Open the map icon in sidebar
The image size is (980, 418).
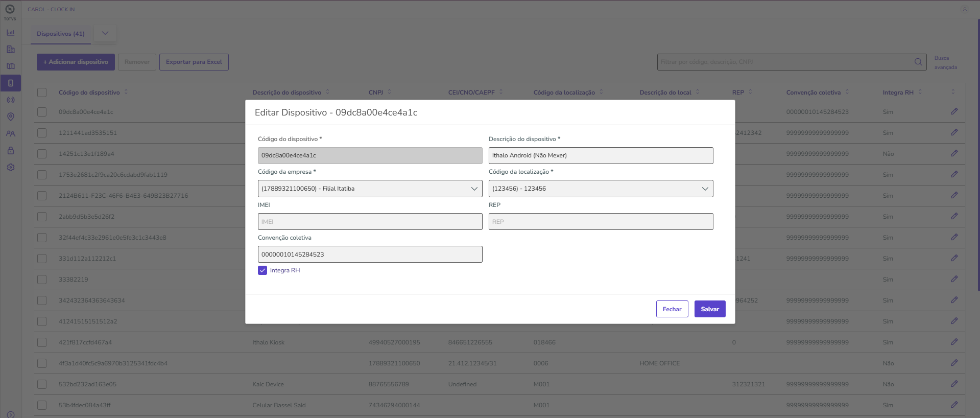tap(10, 66)
